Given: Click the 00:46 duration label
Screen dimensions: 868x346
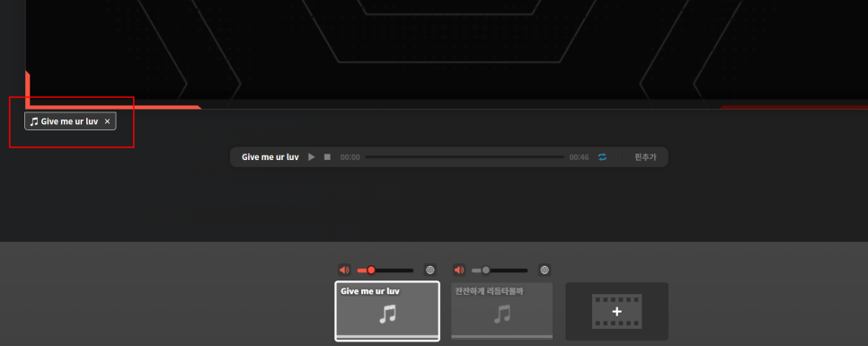Looking at the screenshot, I should 579,157.
